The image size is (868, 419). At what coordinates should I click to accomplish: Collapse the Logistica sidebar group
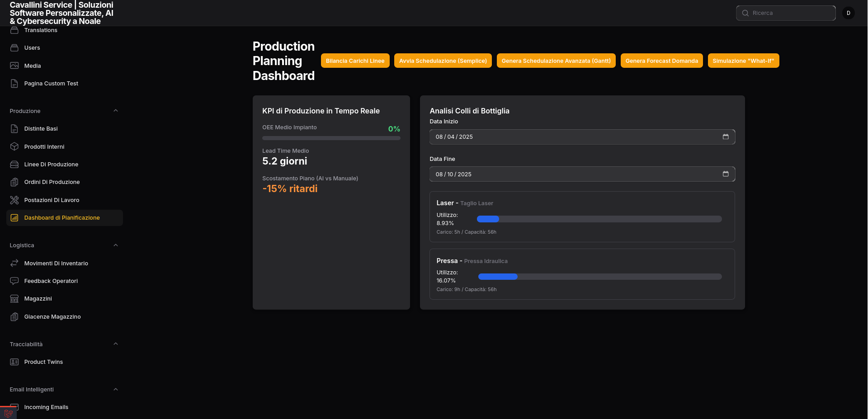click(x=116, y=245)
